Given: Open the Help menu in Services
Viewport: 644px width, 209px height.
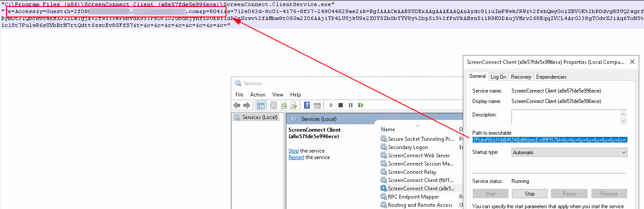Looking at the screenshot, I should [295, 94].
